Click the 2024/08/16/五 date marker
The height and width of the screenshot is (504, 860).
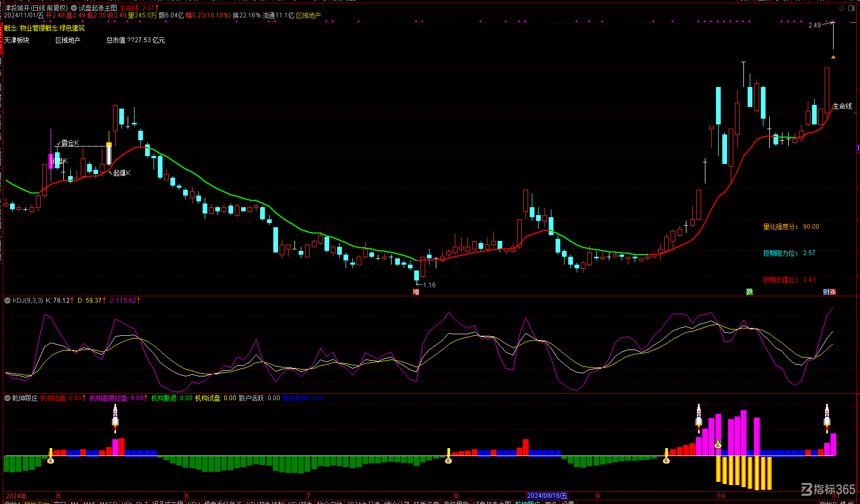click(547, 496)
